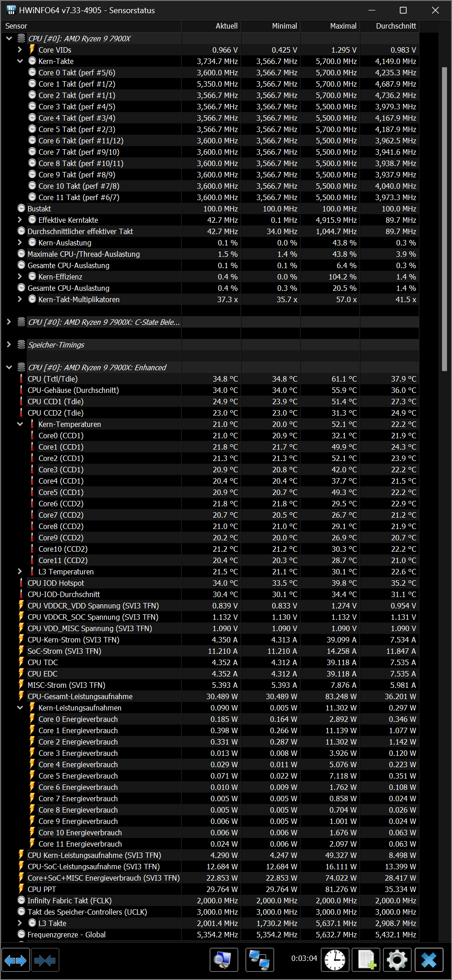Viewport: 452px width, 980px height.
Task: Expand the Kern-Effizienz row
Action: pyautogui.click(x=20, y=277)
